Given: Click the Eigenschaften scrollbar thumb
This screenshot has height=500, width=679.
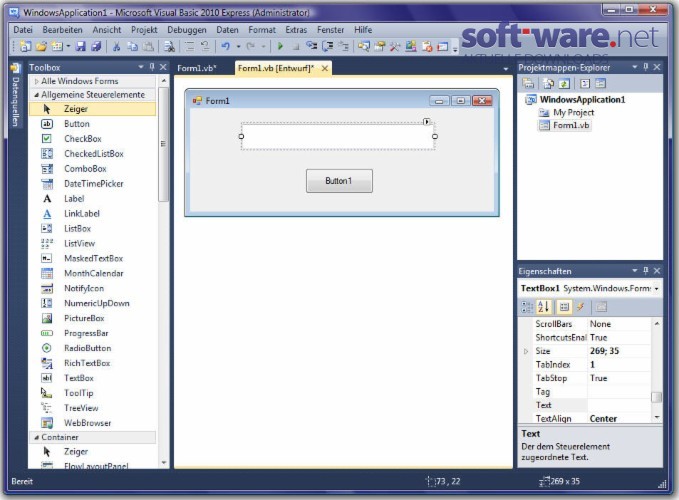Looking at the screenshot, I should pos(656,397).
